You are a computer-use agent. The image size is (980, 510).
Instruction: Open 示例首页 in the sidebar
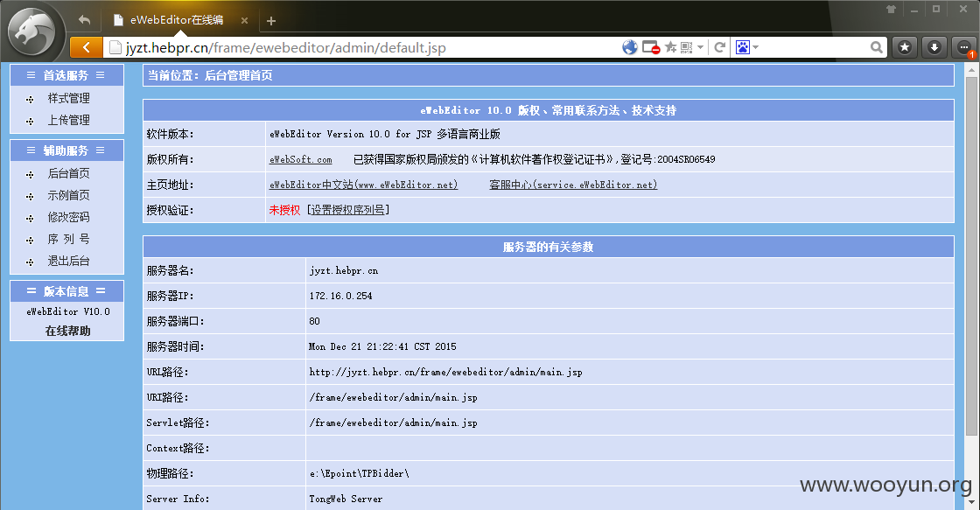pos(69,195)
